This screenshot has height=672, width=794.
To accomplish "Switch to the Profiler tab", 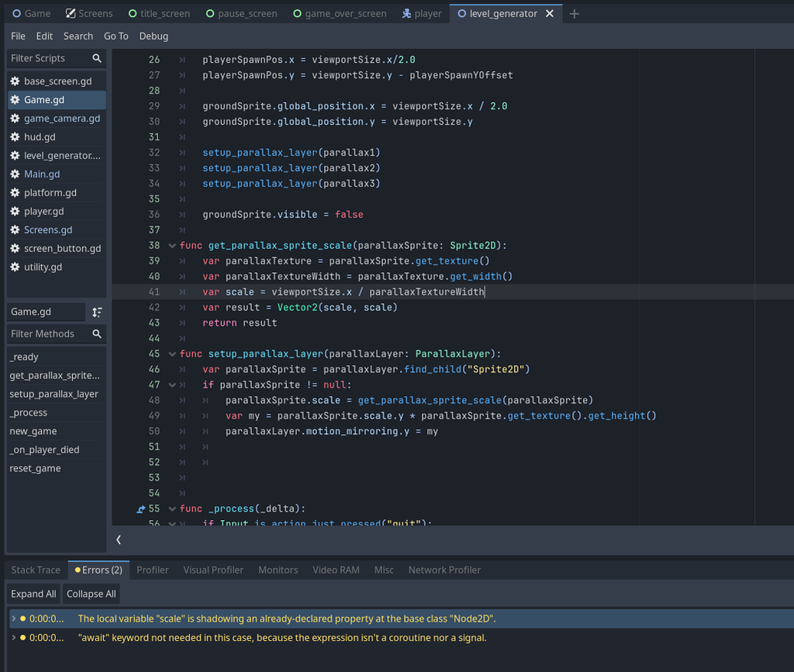I will pos(152,570).
